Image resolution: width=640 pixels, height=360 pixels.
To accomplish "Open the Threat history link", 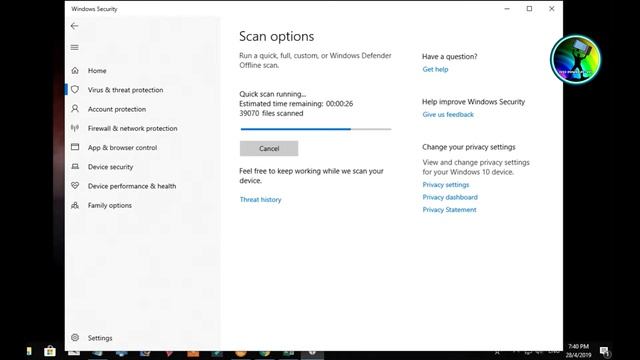I will (260, 200).
